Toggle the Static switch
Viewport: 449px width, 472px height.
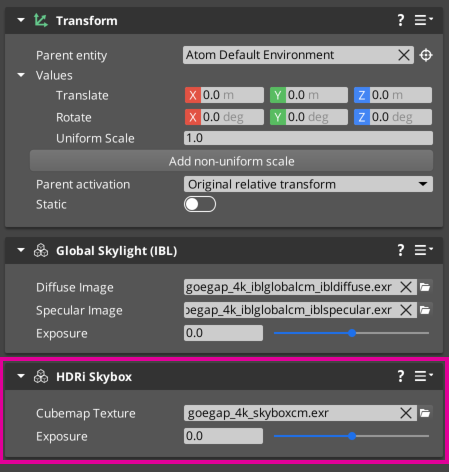click(200, 204)
